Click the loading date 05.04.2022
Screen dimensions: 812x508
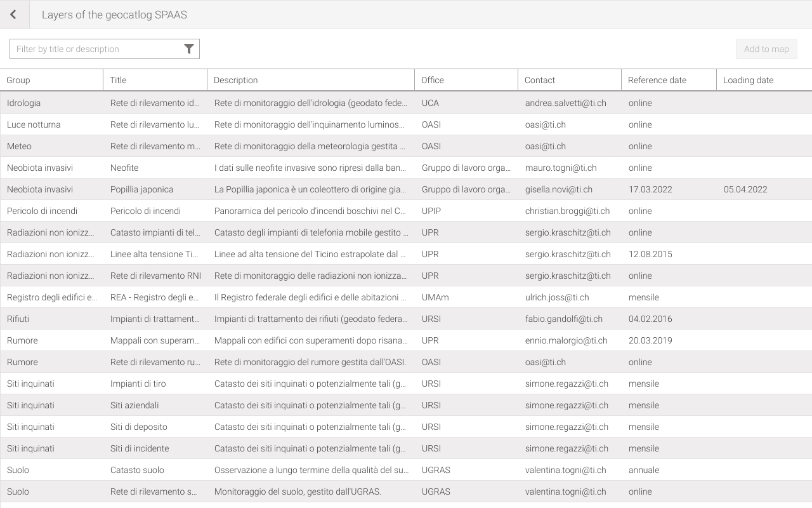tap(745, 189)
